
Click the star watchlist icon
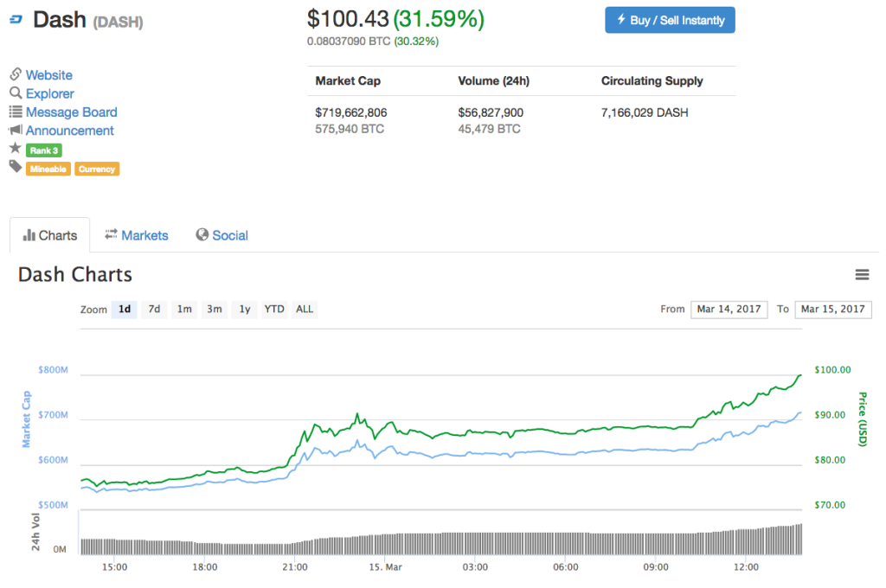click(x=15, y=149)
